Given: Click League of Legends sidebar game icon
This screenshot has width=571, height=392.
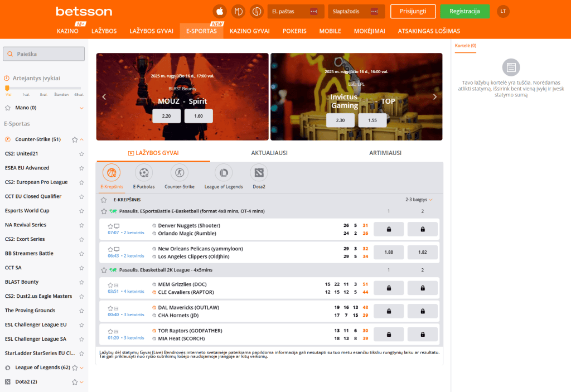Looking at the screenshot, I should (x=8, y=367).
